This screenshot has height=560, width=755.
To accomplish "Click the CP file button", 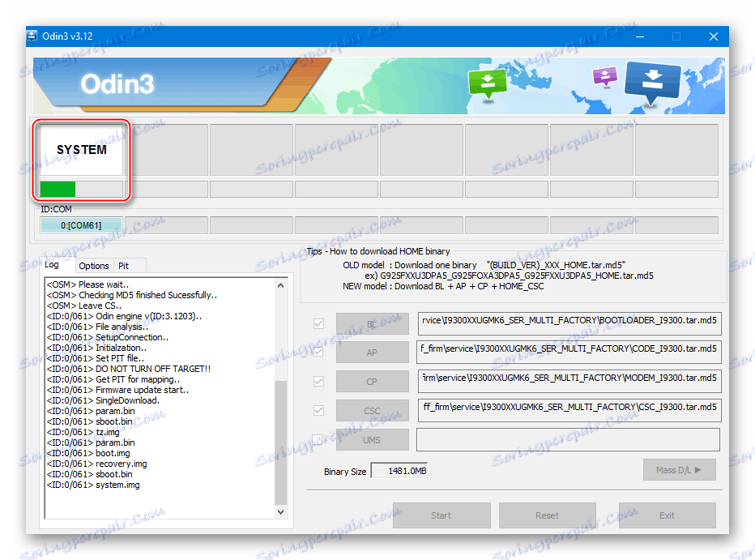I will (372, 382).
